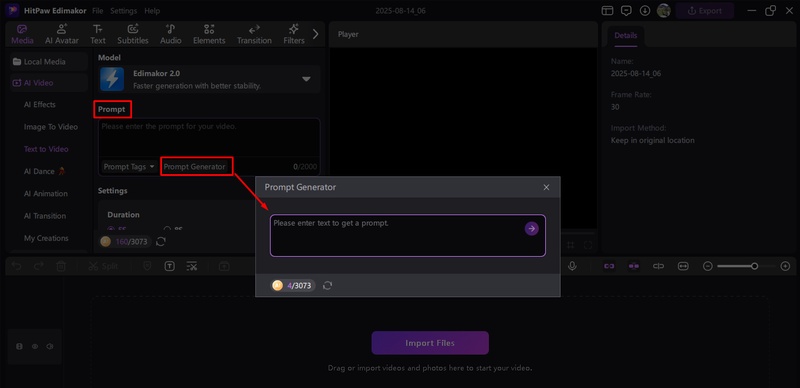Click the Export button
This screenshot has height=388, width=800.
(705, 11)
